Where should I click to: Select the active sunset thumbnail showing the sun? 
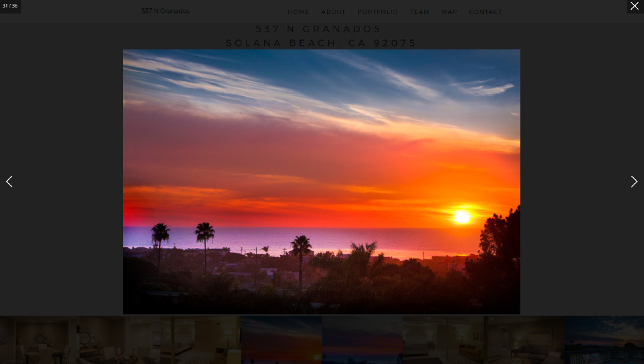[x=282, y=340]
